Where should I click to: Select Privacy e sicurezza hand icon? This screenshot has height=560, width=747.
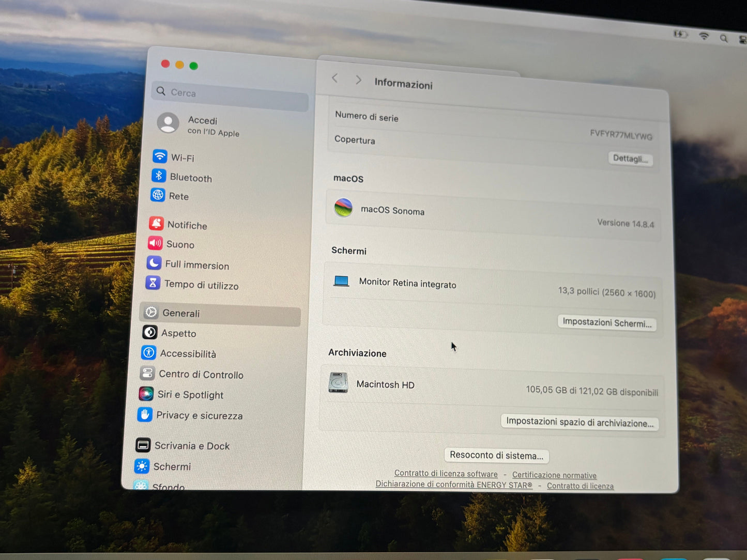coord(145,414)
